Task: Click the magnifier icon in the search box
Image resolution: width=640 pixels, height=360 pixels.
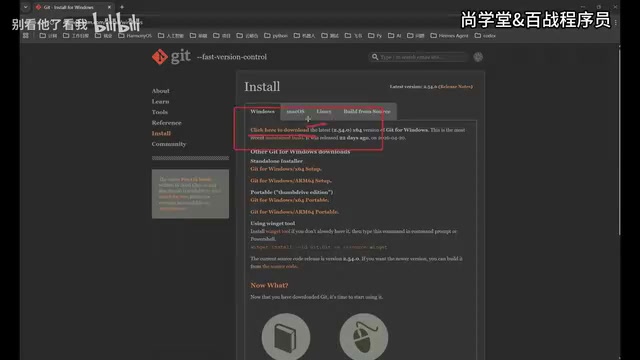Action: [x=374, y=57]
